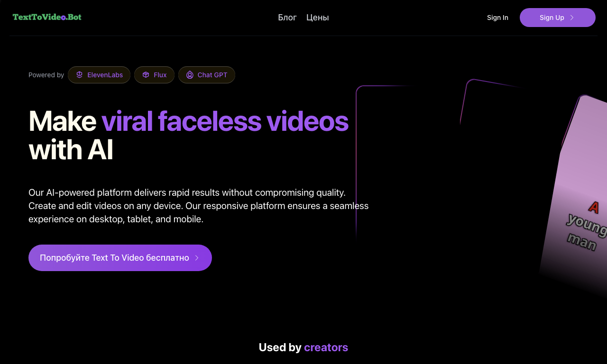Click the AI-powered platform description paragraph

[x=199, y=206]
